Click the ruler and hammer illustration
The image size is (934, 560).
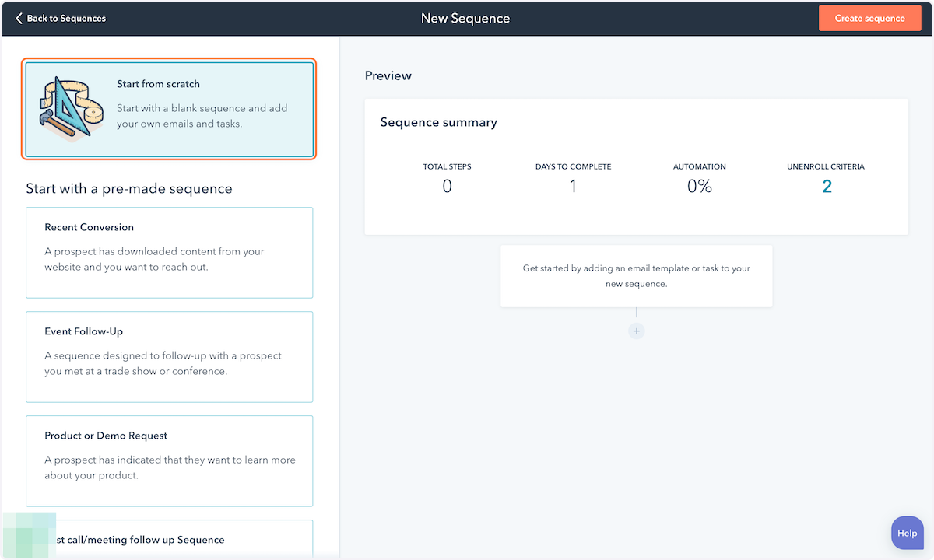[70, 110]
